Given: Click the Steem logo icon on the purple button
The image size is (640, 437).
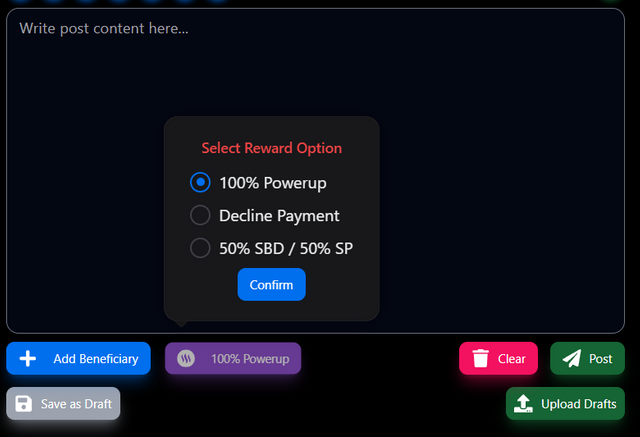Looking at the screenshot, I should click(186, 359).
